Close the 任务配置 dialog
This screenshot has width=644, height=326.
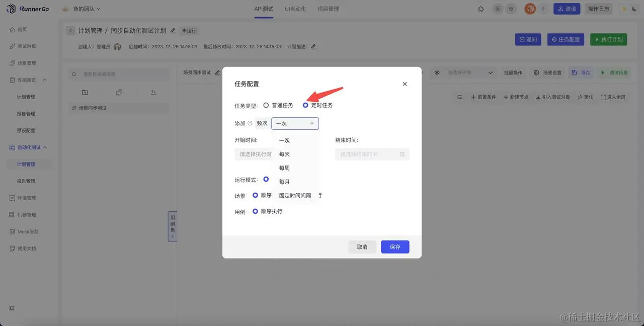405,84
